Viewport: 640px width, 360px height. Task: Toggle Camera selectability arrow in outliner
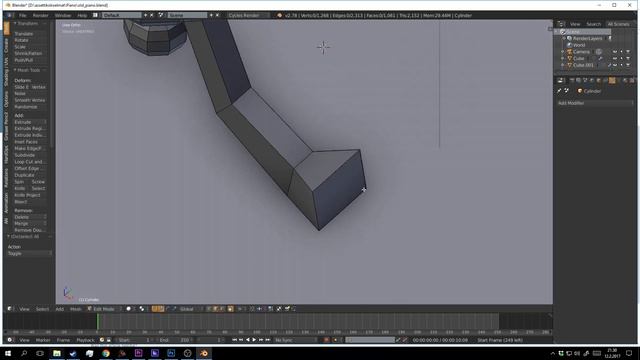pyautogui.click(x=621, y=52)
